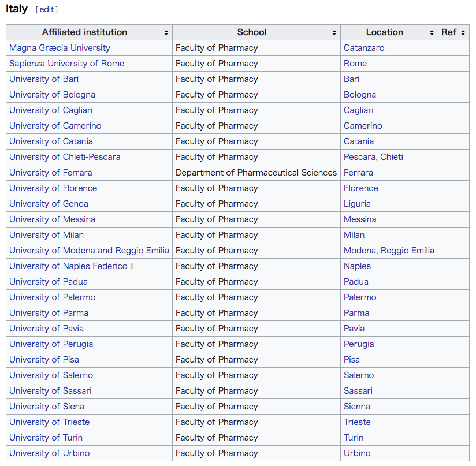
Task: Follow the Padua location link
Action: (356, 282)
